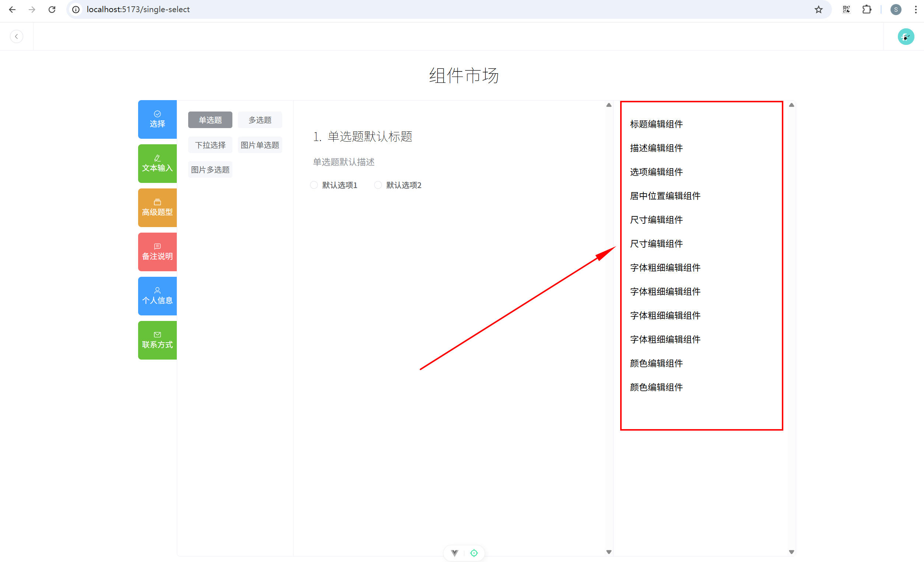Click the Vue devtools icon at bottom

click(x=454, y=553)
